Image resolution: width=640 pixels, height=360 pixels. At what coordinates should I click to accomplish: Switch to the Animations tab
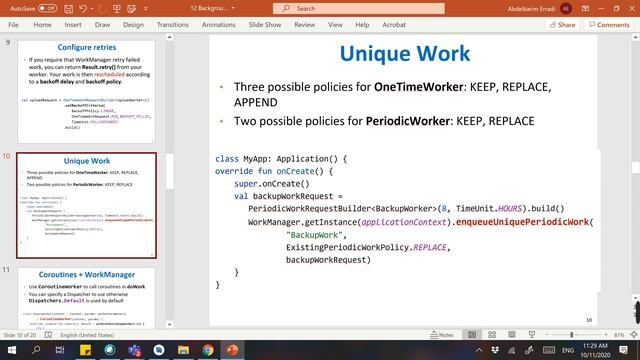tap(219, 25)
